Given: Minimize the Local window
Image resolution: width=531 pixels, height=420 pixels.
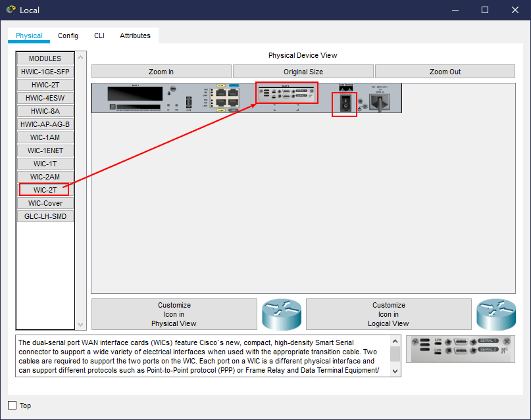Looking at the screenshot, I should [x=455, y=10].
